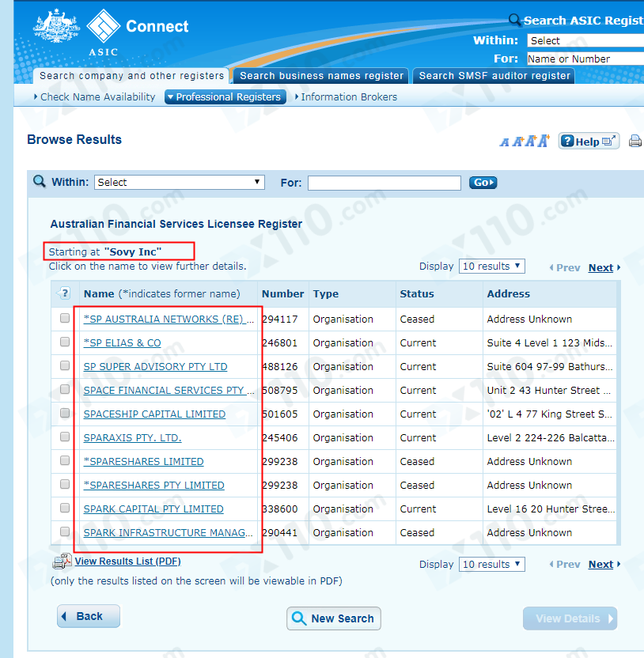This screenshot has width=644, height=658.
Task: Open the Help button
Action: click(x=589, y=142)
